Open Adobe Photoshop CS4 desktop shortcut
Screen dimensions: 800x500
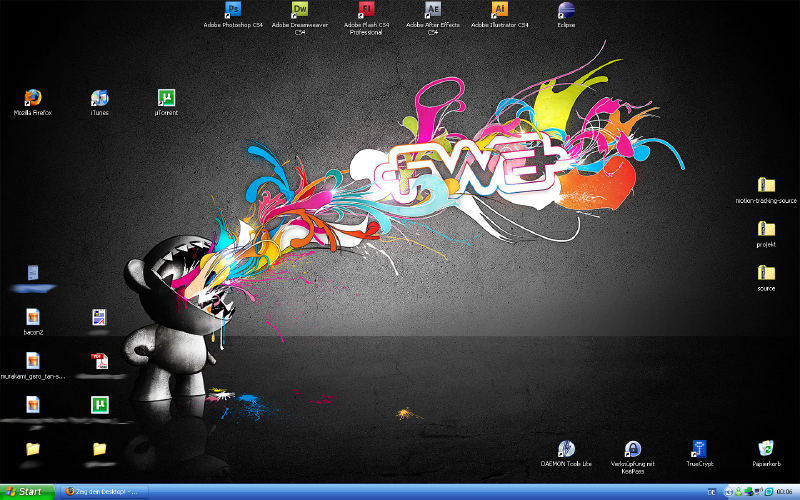(233, 14)
